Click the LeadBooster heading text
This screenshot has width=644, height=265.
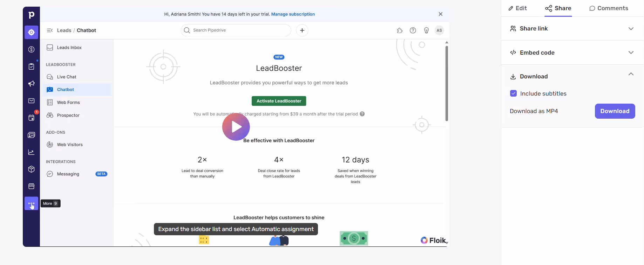(x=279, y=68)
